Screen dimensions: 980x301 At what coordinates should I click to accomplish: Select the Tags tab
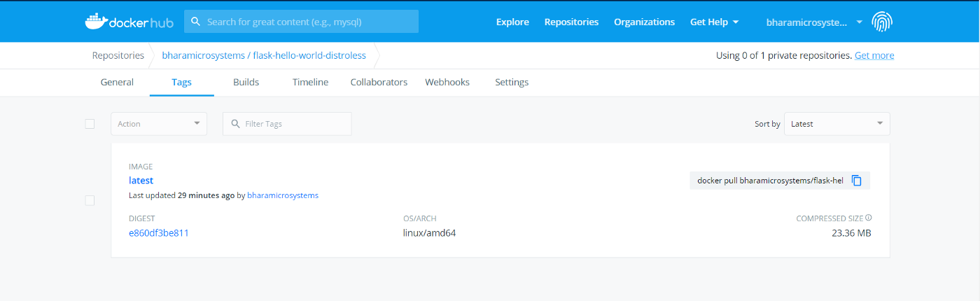coord(181,82)
